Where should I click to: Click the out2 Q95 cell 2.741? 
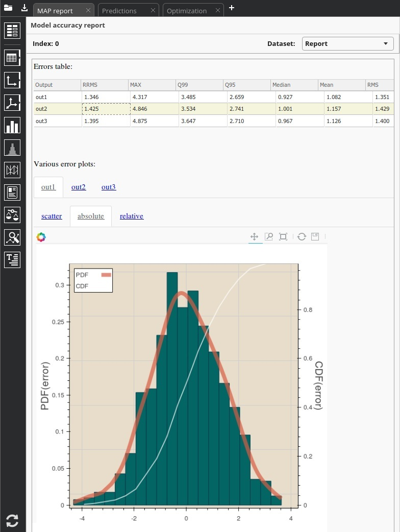tap(252, 109)
